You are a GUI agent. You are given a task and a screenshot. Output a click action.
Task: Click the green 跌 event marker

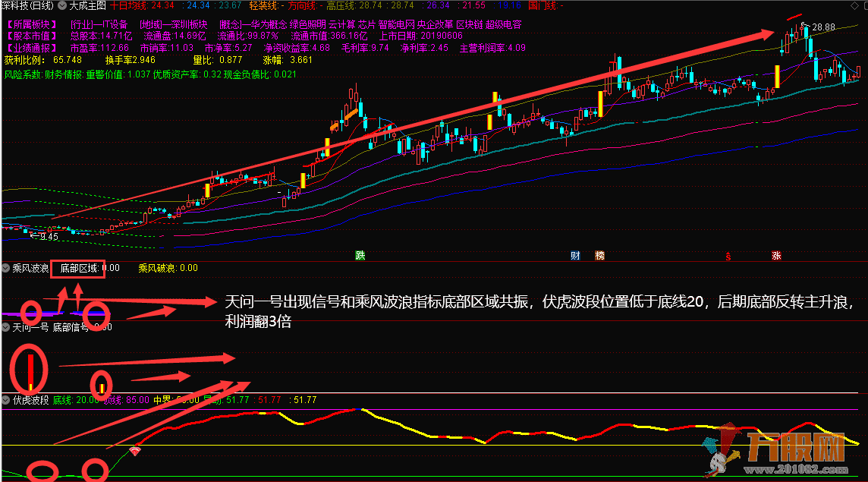(360, 255)
